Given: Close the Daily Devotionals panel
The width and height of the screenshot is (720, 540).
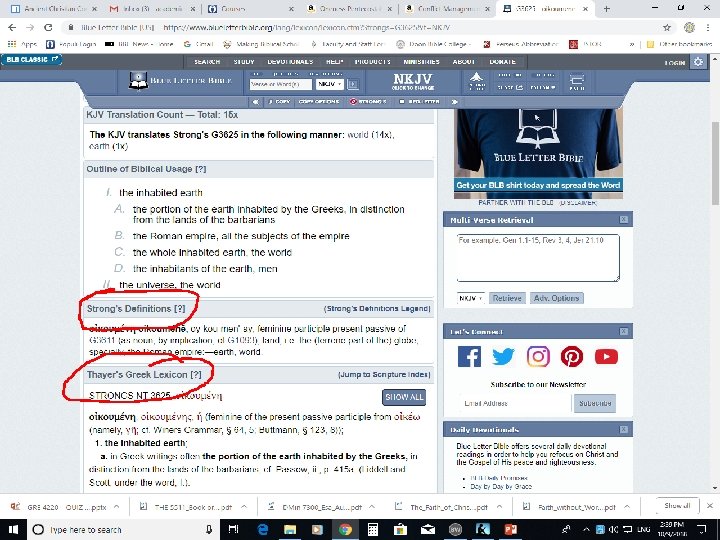Looking at the screenshot, I should [x=624, y=429].
